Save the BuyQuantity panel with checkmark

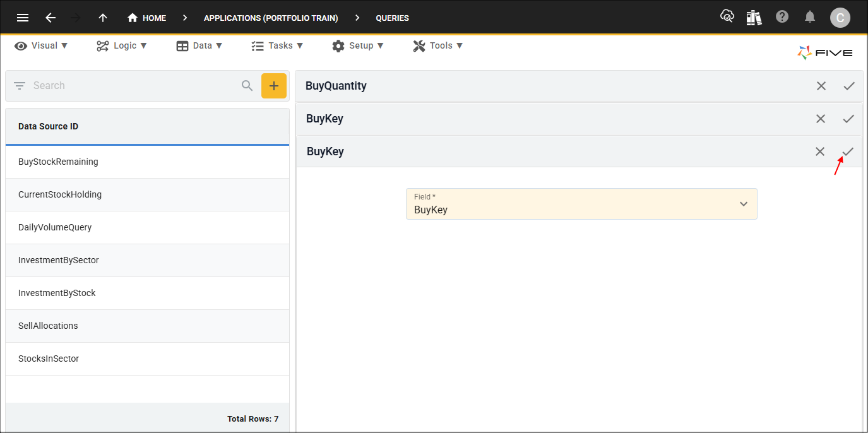pyautogui.click(x=849, y=86)
